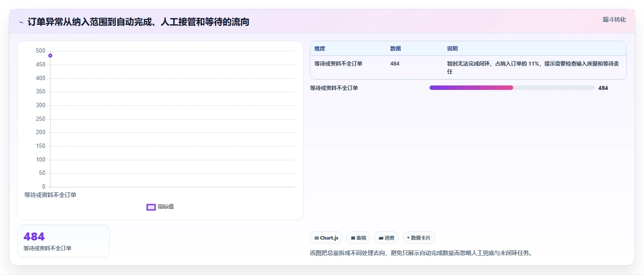Click the 484 value in the table
This screenshot has height=275, width=644.
click(x=394, y=64)
